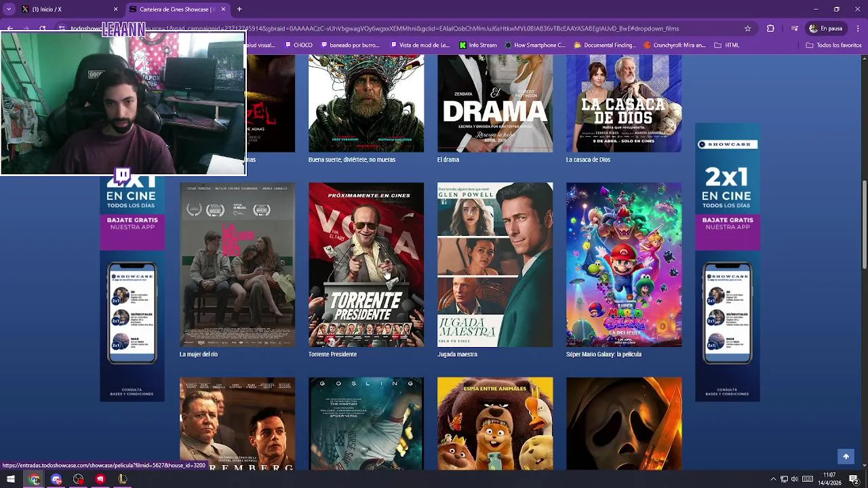
Task: Open the 'Todos los favoritos' folder
Action: 833,45
